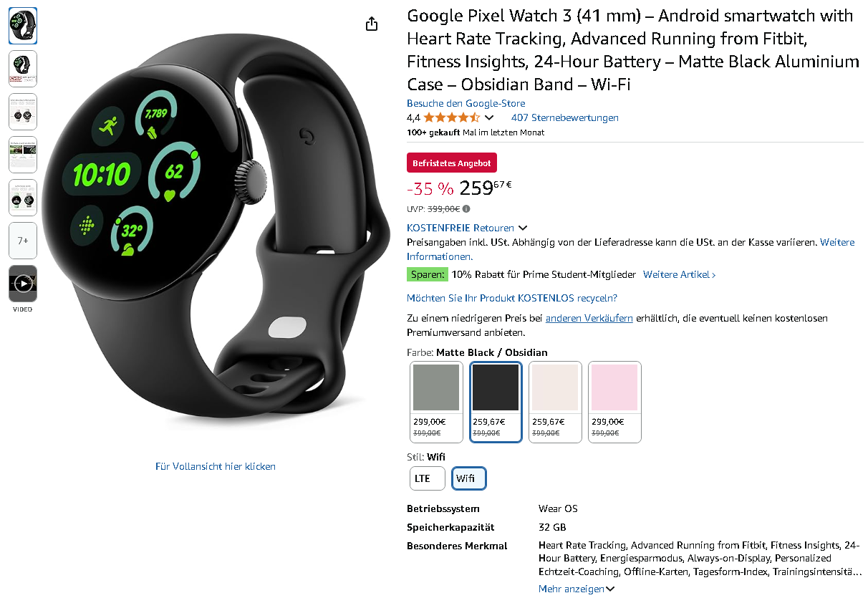This screenshot has height=598, width=868.
Task: Click the share icon above product image
Action: tap(371, 24)
